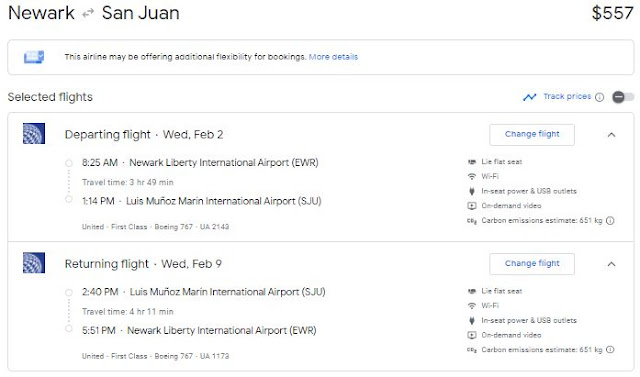Click the returning flight Wi-Fi icon
Viewport: 640px width, 377px height.
(472, 306)
